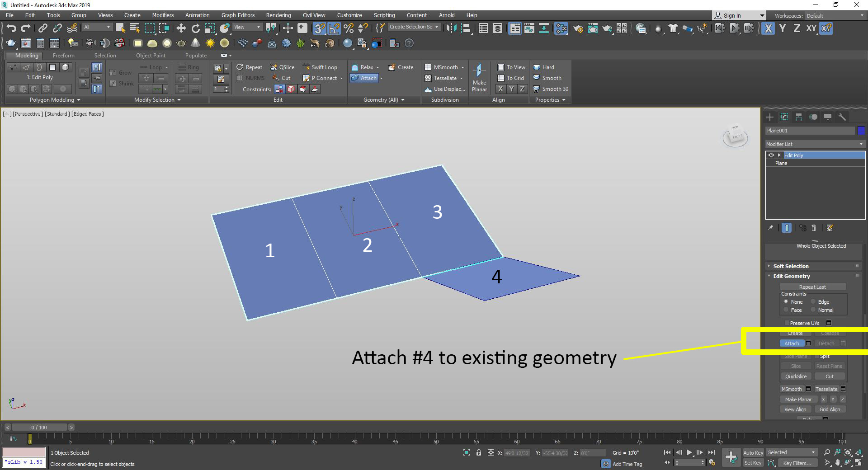Toggle visibility of the Edit Poly modifier
The image size is (868, 470).
770,155
